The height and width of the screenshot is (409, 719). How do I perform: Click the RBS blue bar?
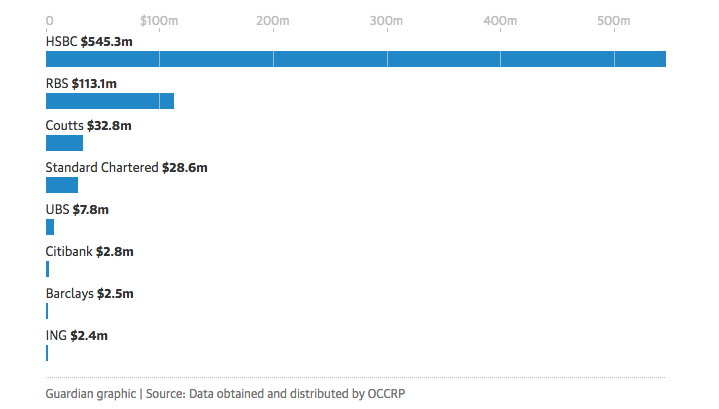click(x=110, y=101)
